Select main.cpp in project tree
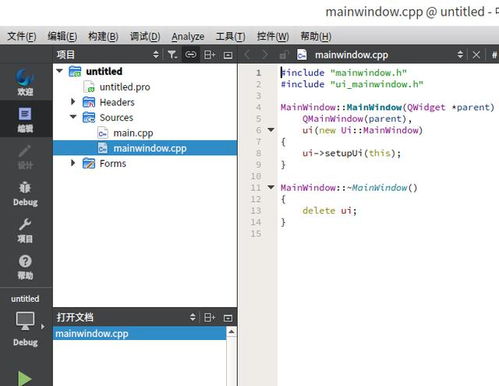499x386 pixels. point(133,133)
